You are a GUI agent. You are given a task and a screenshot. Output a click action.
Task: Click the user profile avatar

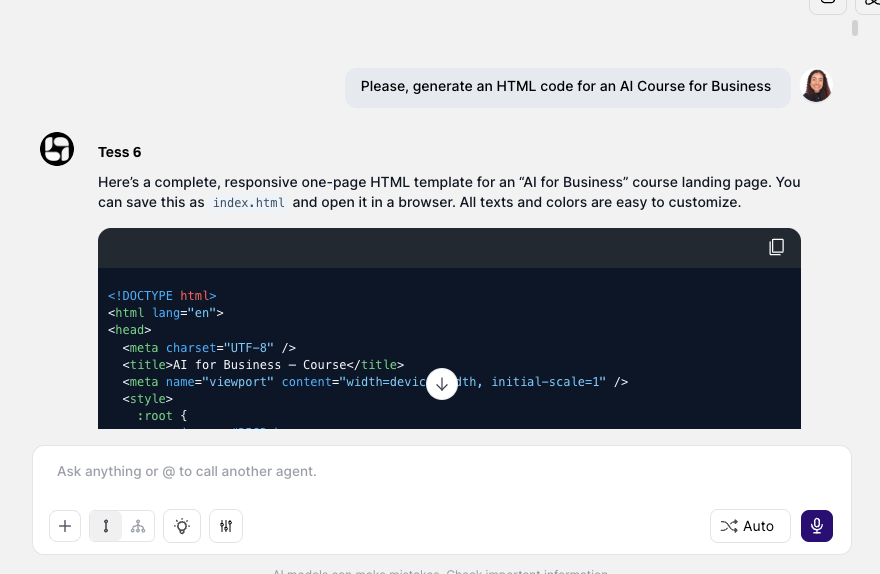point(816,86)
